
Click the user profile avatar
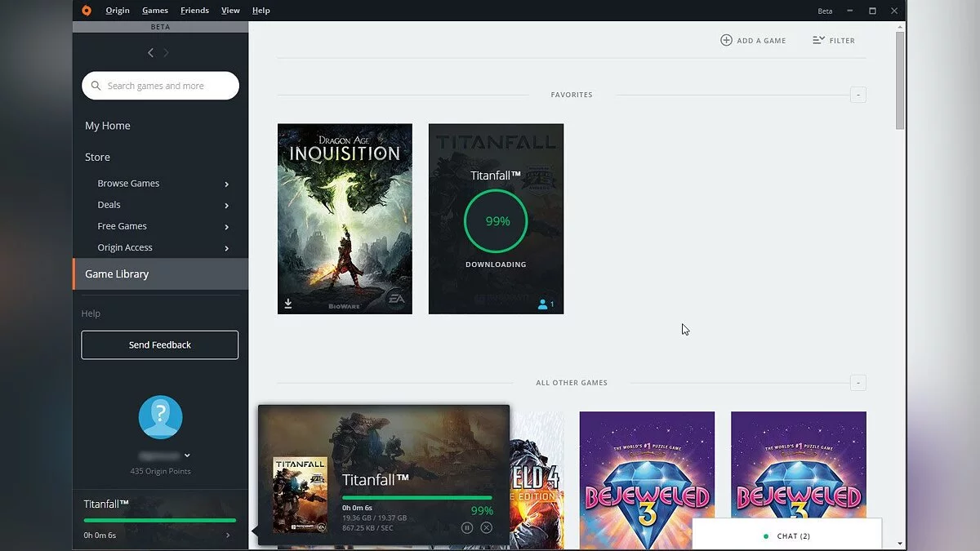(160, 417)
